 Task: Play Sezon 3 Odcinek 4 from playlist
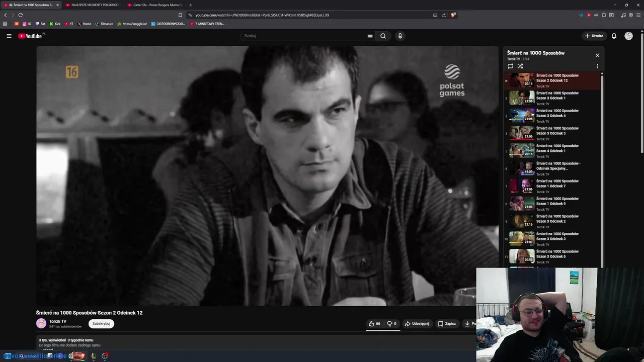[x=552, y=115]
